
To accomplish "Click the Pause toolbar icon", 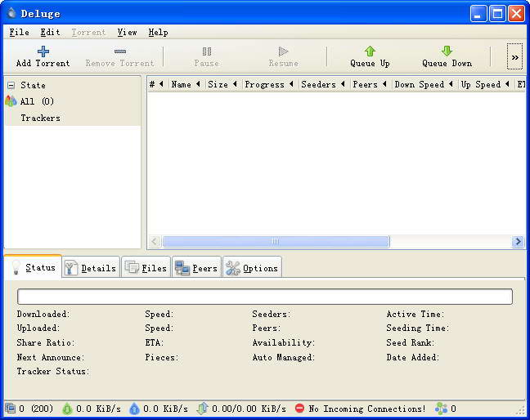I will pyautogui.click(x=207, y=51).
